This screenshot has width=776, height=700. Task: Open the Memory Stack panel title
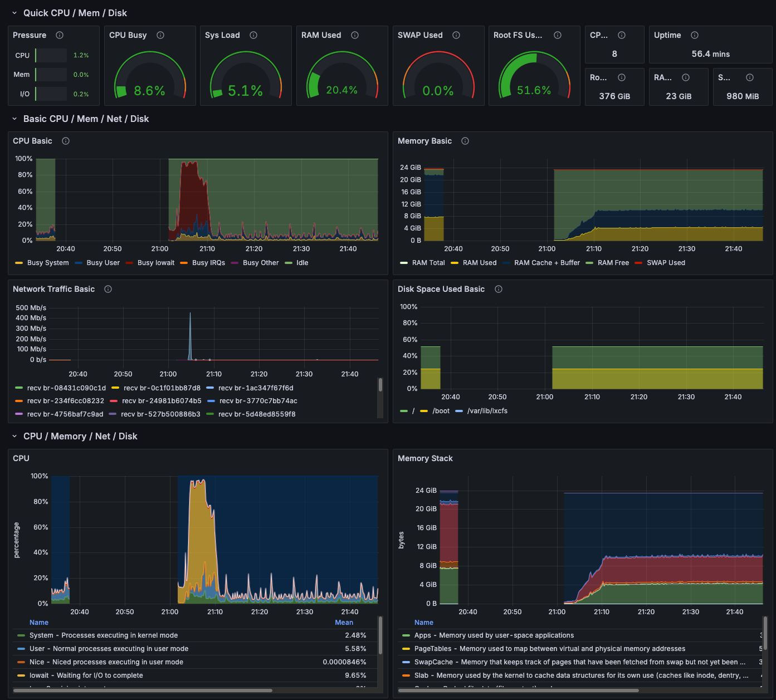pos(425,458)
